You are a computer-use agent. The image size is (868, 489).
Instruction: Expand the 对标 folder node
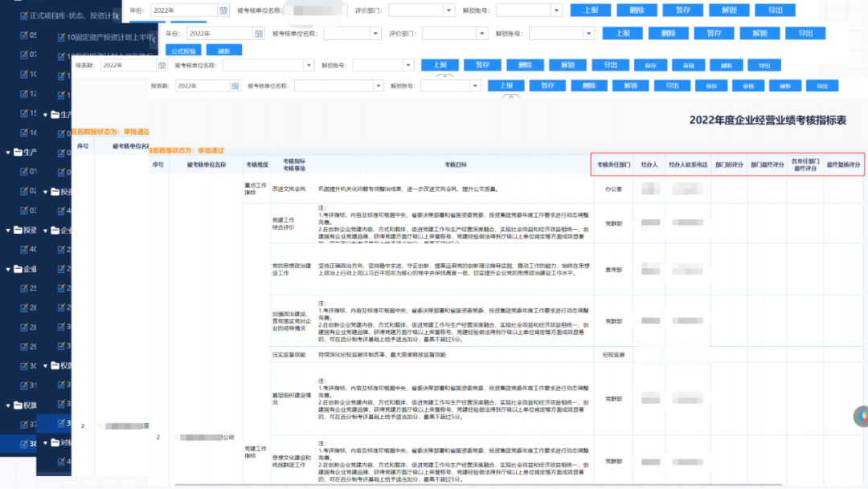(x=45, y=443)
